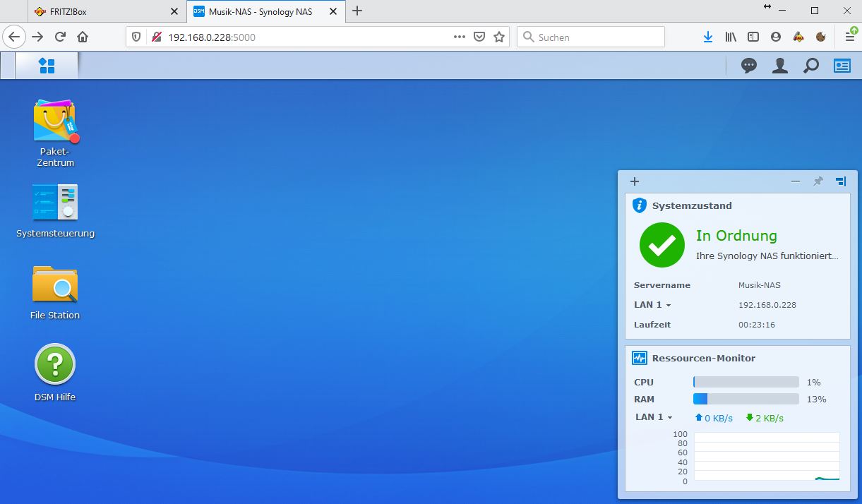This screenshot has height=504, width=862.
Task: Click the 2 KB/s download rate
Action: coord(765,418)
